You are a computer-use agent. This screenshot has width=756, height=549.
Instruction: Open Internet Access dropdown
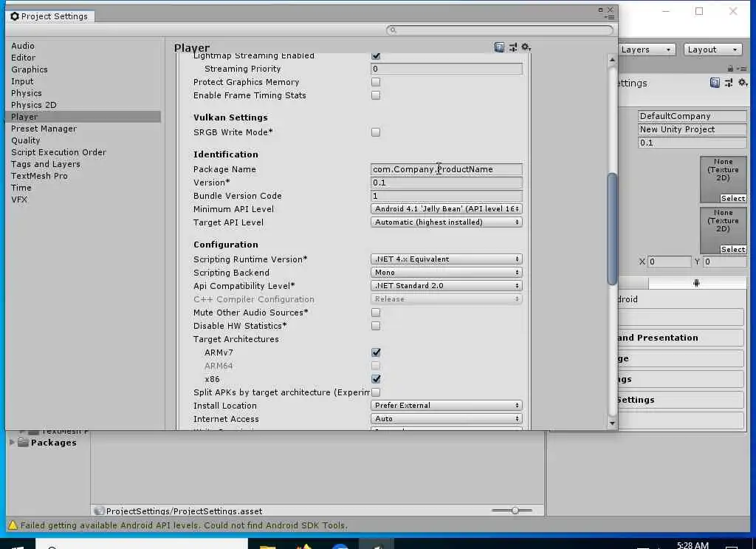pyautogui.click(x=447, y=419)
